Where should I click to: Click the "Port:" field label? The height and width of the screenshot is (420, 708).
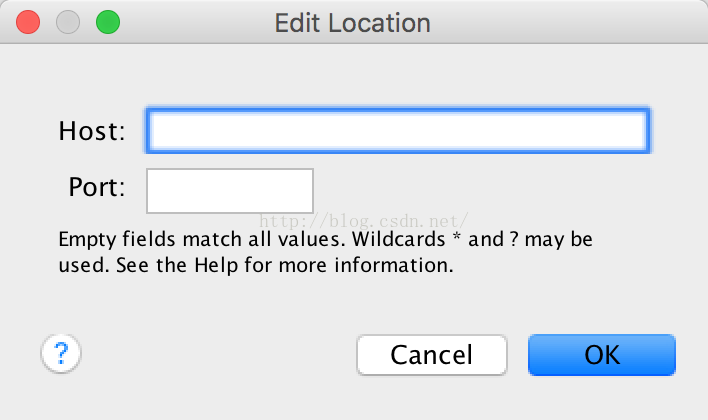pos(97,187)
